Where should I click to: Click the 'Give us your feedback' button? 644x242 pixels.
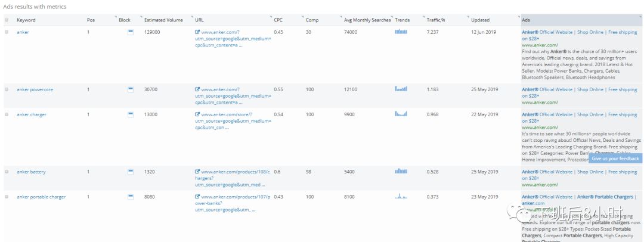615,159
